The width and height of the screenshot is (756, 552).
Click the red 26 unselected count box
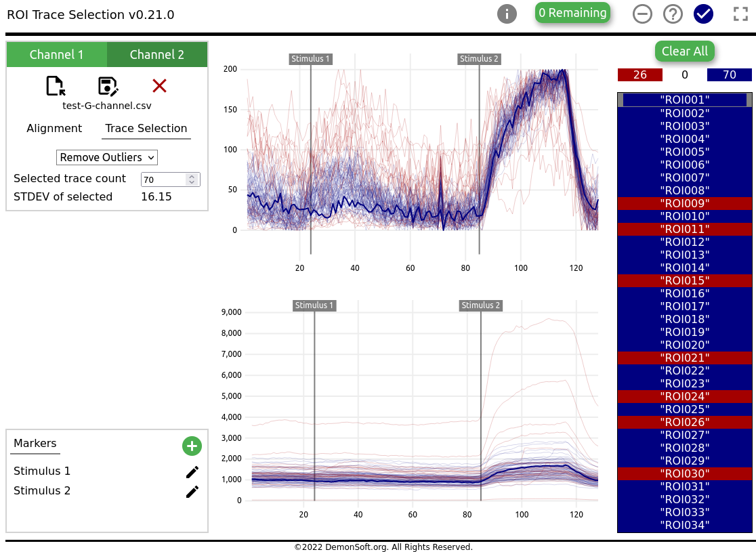click(639, 75)
